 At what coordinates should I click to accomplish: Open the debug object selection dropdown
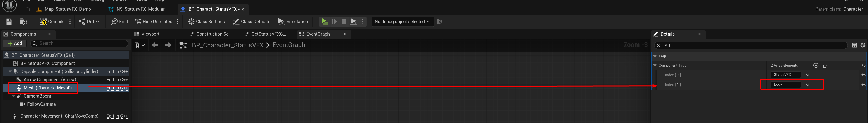(402, 22)
